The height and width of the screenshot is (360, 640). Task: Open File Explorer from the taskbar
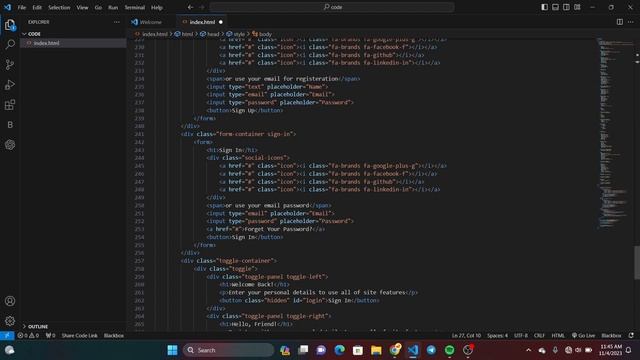pos(376,350)
